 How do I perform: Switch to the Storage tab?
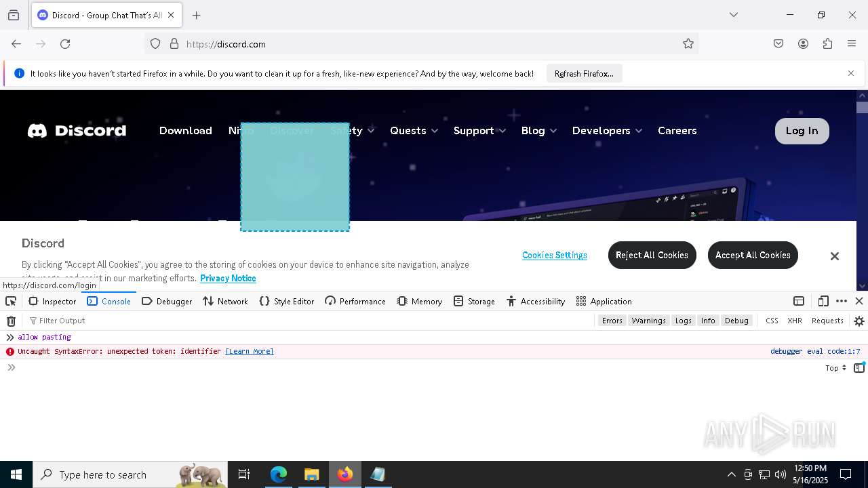point(474,302)
